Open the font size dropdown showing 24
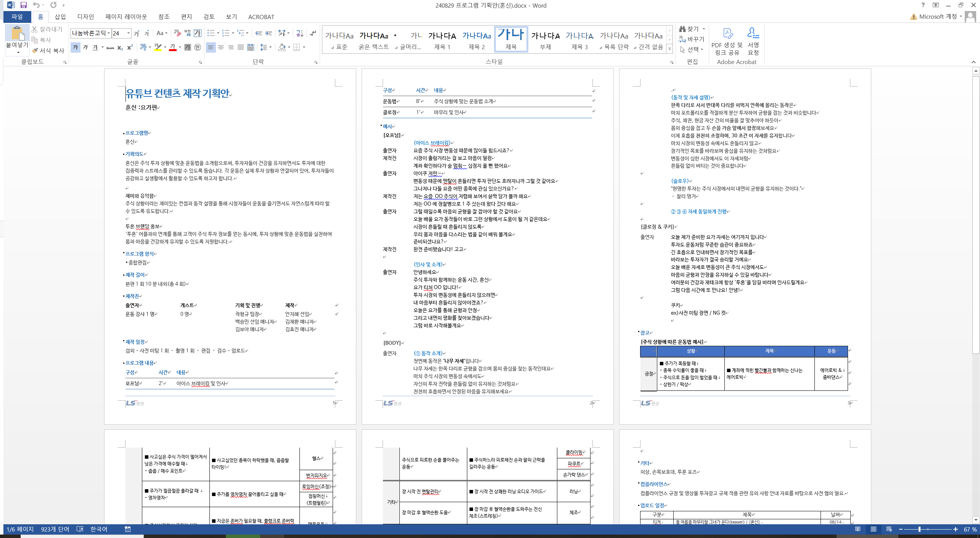 129,34
